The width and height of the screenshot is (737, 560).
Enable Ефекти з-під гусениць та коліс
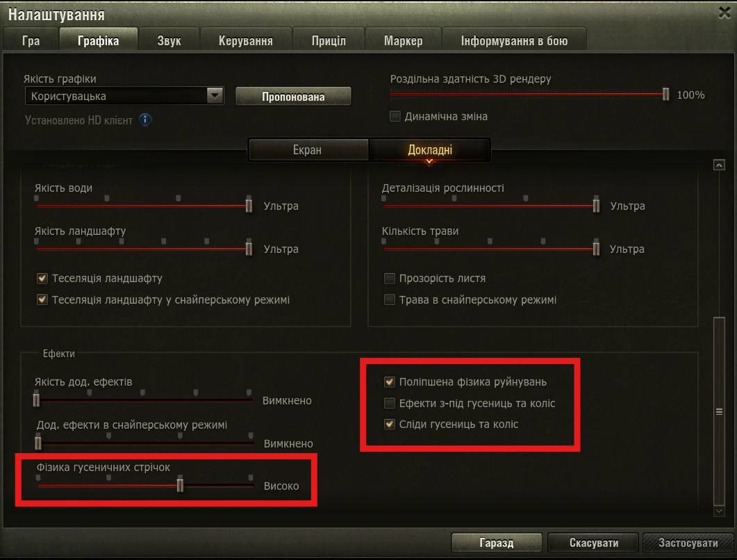click(389, 403)
